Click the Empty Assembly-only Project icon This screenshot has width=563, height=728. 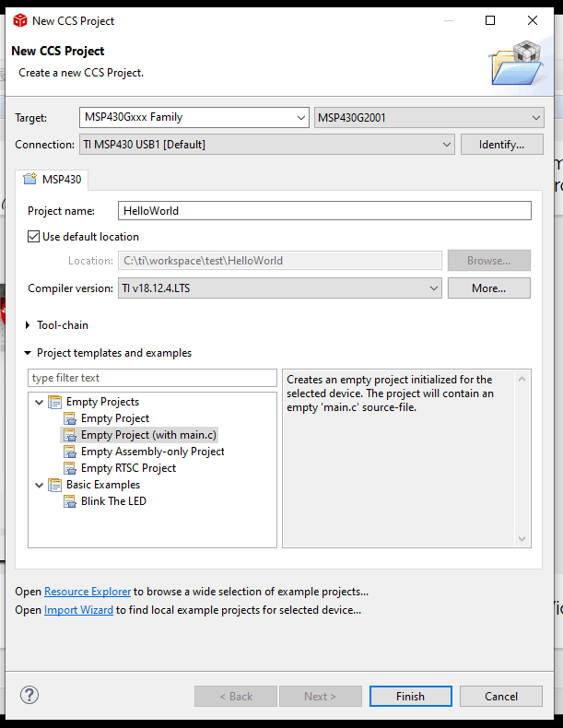click(x=69, y=452)
